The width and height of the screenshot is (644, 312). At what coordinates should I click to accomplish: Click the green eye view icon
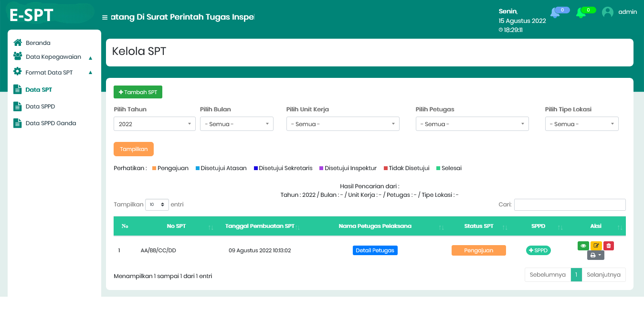click(x=583, y=246)
